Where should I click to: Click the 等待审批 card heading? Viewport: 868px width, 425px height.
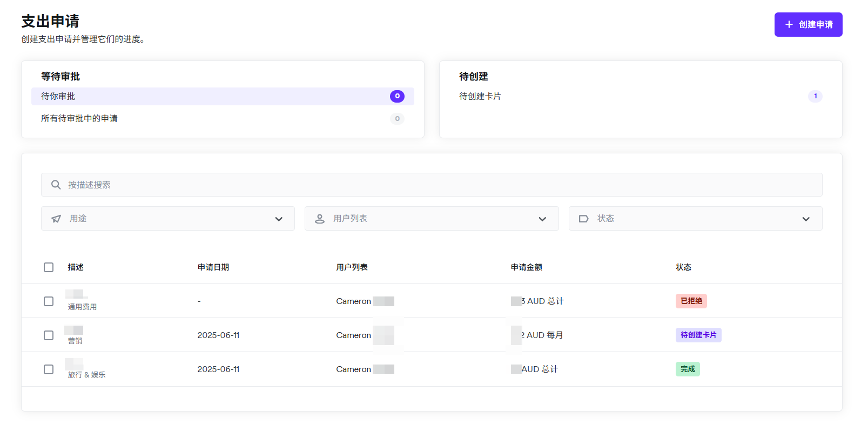(60, 77)
